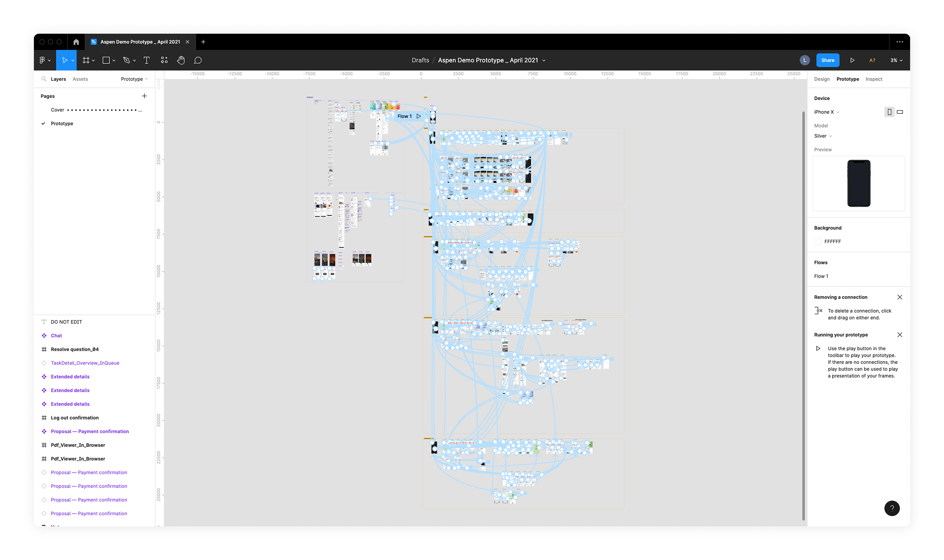The width and height of the screenshot is (944, 560).
Task: Click the blue Share button
Action: (x=827, y=60)
